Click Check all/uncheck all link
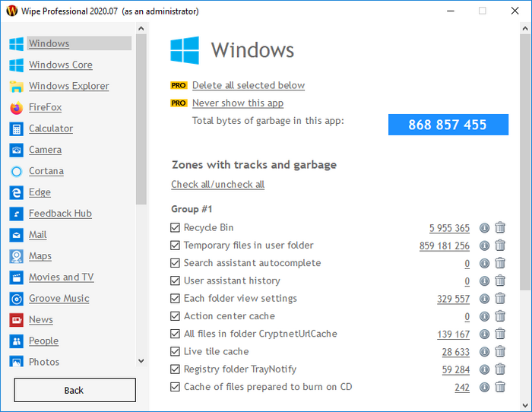532x412 pixels. pyautogui.click(x=218, y=184)
